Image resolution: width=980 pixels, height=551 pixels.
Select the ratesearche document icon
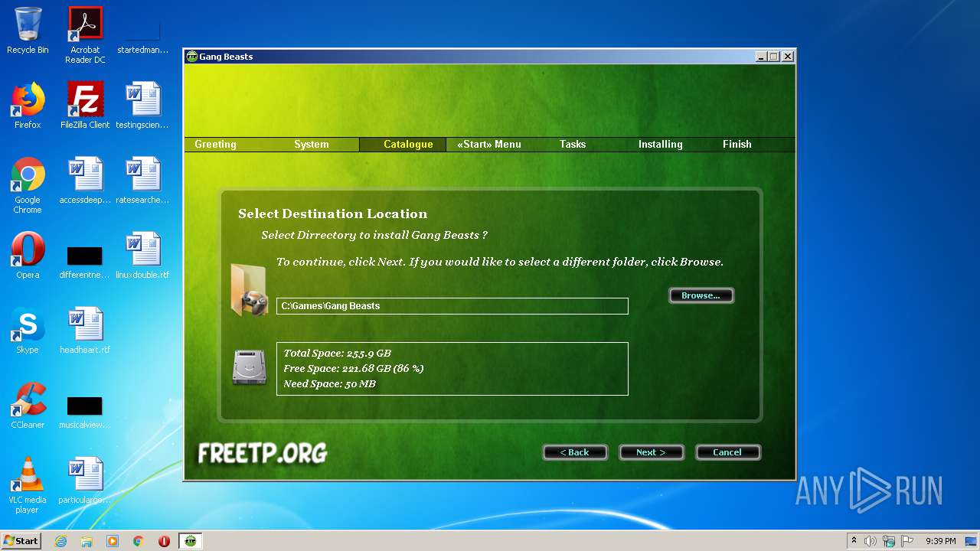[x=142, y=181]
